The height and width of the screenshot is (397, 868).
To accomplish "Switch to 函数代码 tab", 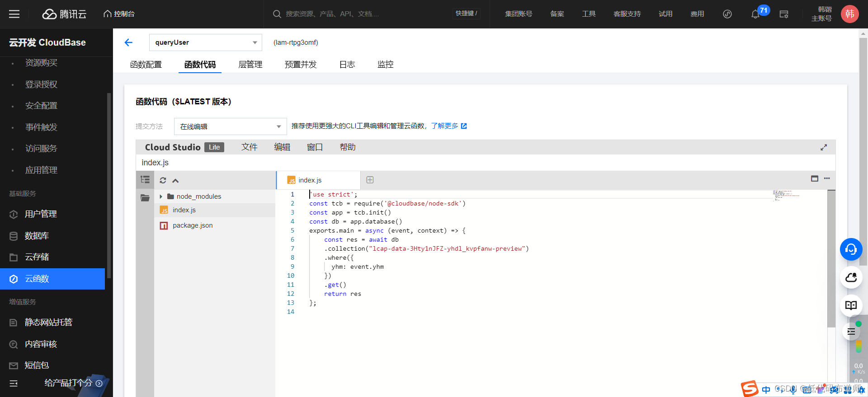I will [x=200, y=65].
